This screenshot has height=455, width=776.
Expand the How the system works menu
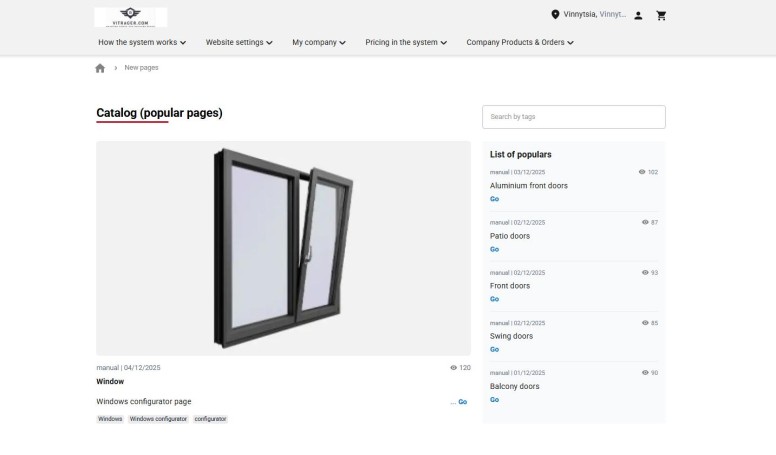pos(142,43)
